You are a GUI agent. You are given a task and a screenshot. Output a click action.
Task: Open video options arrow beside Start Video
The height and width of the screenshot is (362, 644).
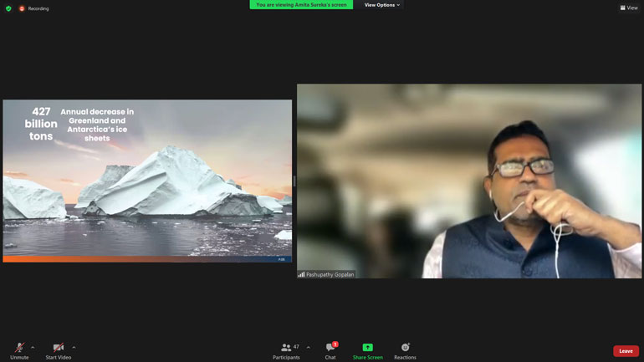74,347
